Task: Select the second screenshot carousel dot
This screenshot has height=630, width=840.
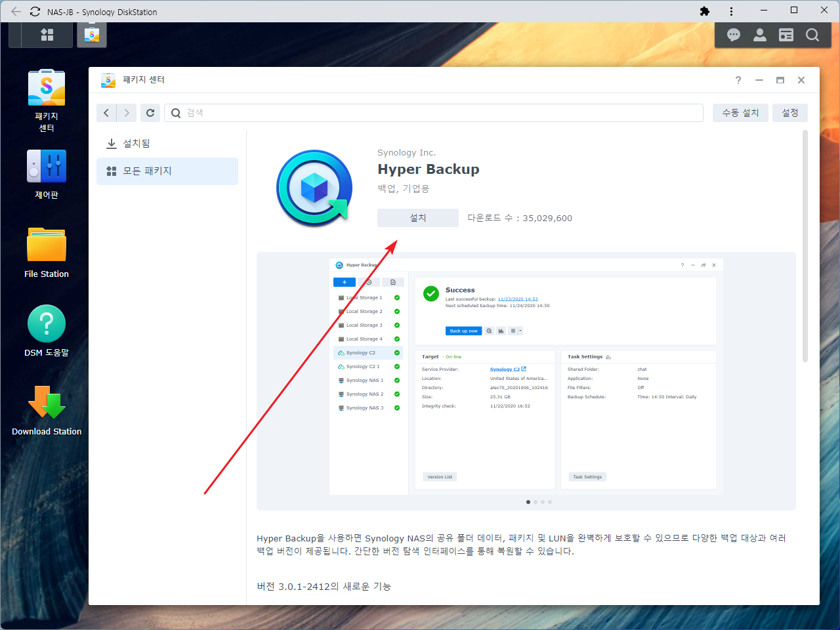Action: point(535,502)
